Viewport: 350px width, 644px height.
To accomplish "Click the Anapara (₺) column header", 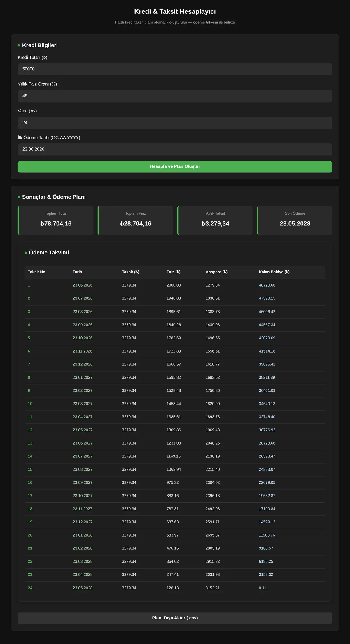I will point(216,272).
